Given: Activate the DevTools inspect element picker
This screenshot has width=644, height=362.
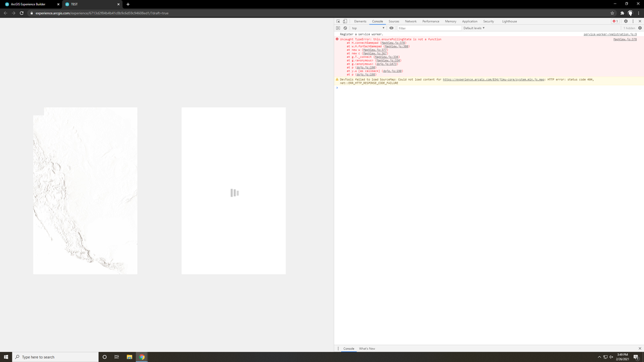Looking at the screenshot, I should click(338, 21).
